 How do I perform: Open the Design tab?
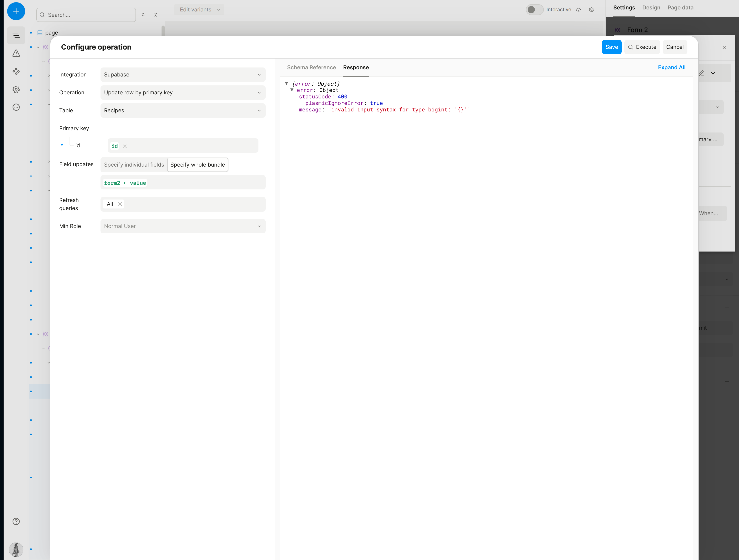tap(651, 8)
